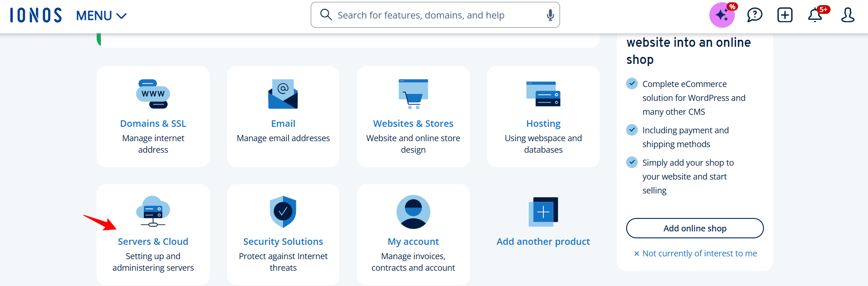The width and height of the screenshot is (868, 286).
Task: Click the magnifying glass search icon
Action: pos(326,15)
